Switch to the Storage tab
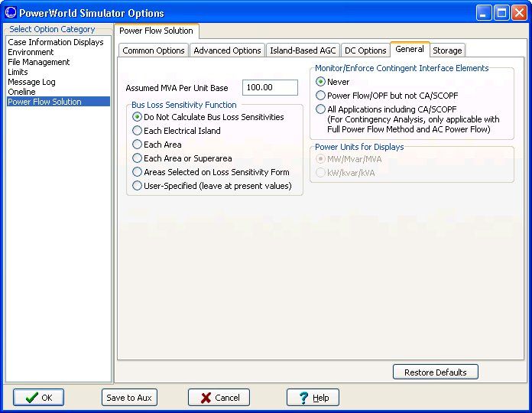This screenshot has width=532, height=413. pyautogui.click(x=447, y=50)
